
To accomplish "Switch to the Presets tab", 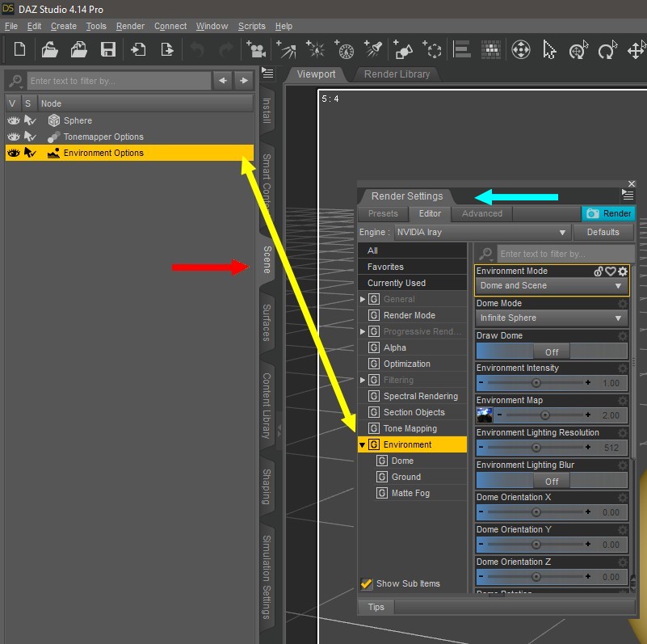I will coord(383,213).
